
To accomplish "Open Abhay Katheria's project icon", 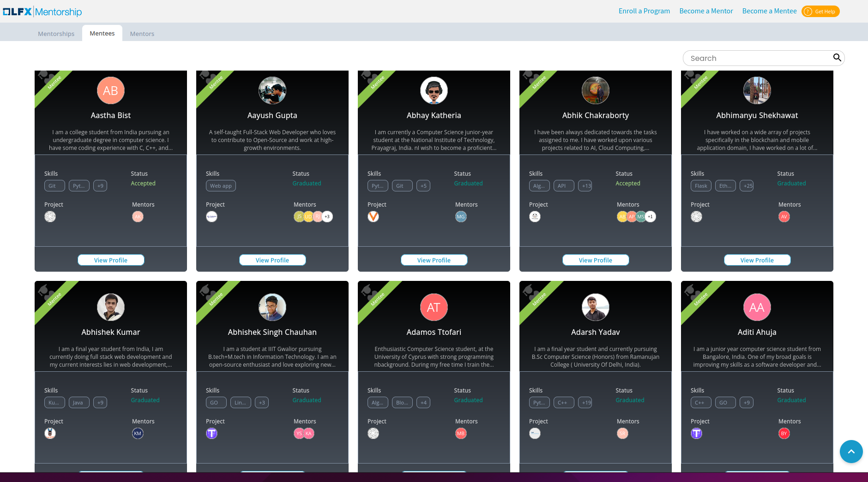I will click(x=373, y=216).
